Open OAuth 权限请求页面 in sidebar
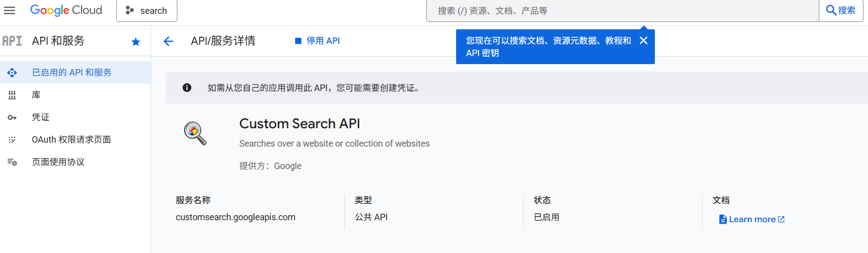Viewport: 868px width, 253px height. pyautogui.click(x=71, y=140)
